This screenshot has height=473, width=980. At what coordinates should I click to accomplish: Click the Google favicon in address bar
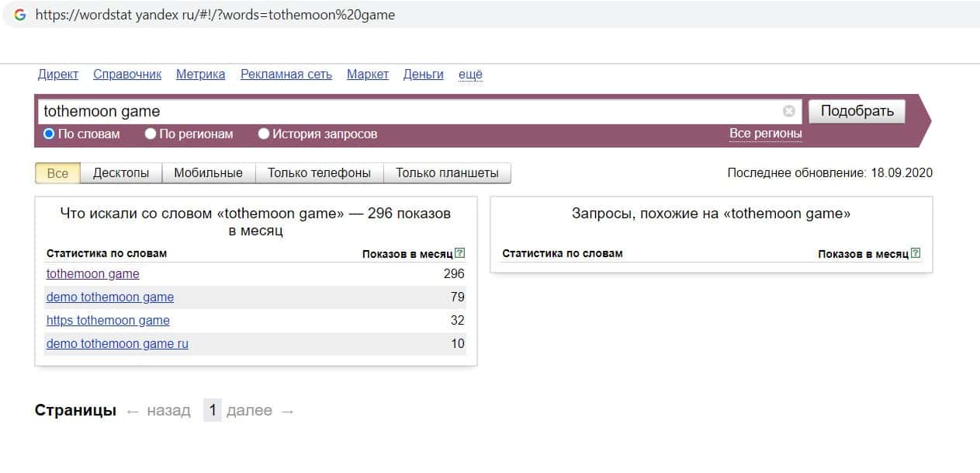click(x=20, y=15)
